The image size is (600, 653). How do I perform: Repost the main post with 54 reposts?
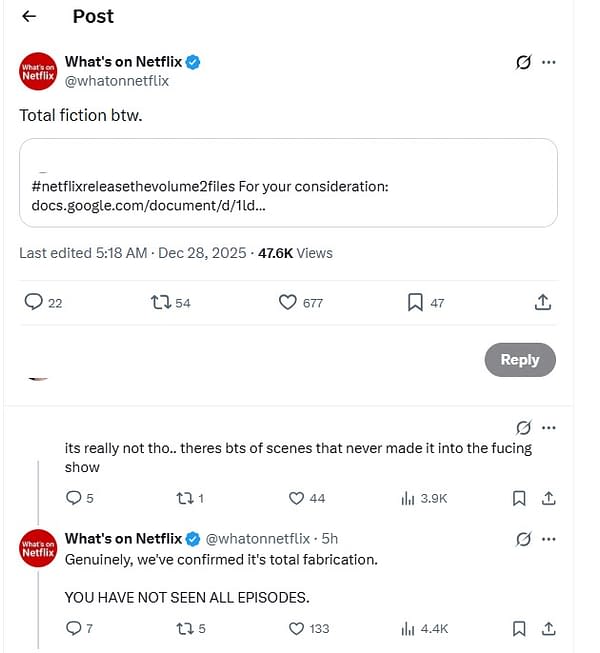158,302
